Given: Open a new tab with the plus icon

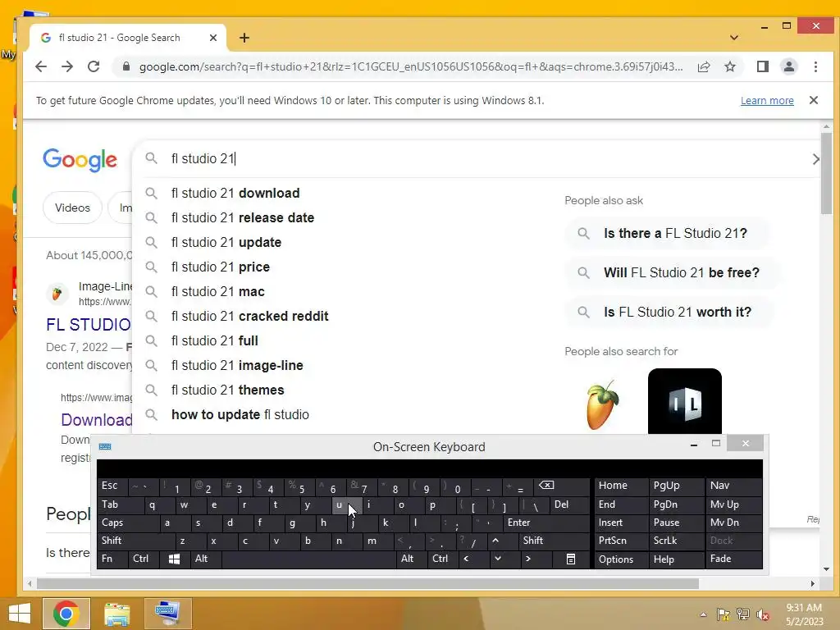Looking at the screenshot, I should (x=244, y=38).
